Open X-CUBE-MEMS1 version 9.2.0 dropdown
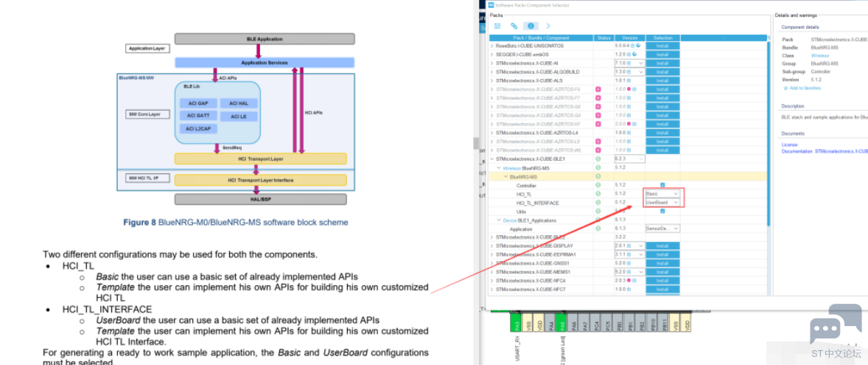 pyautogui.click(x=629, y=272)
